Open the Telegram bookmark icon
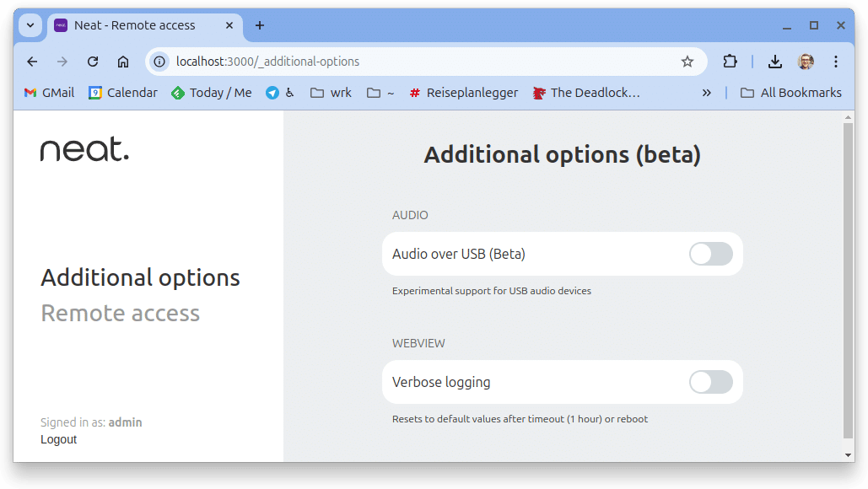The image size is (868, 489). [272, 93]
